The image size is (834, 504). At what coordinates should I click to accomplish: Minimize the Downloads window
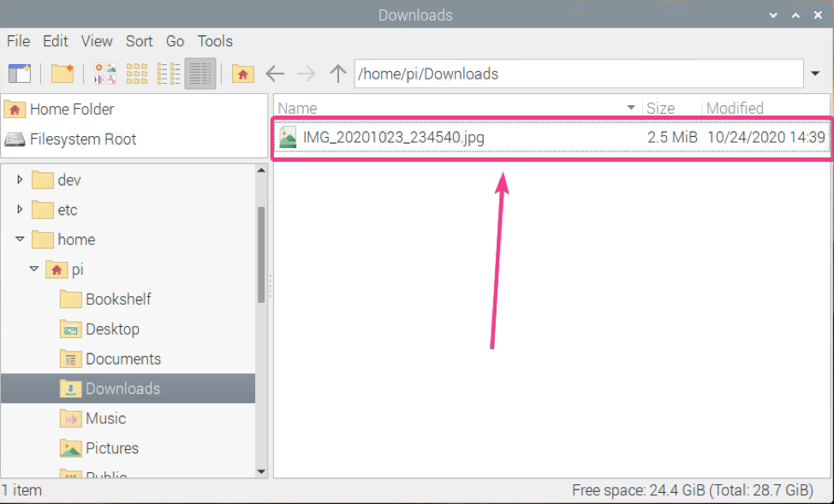pos(773,15)
